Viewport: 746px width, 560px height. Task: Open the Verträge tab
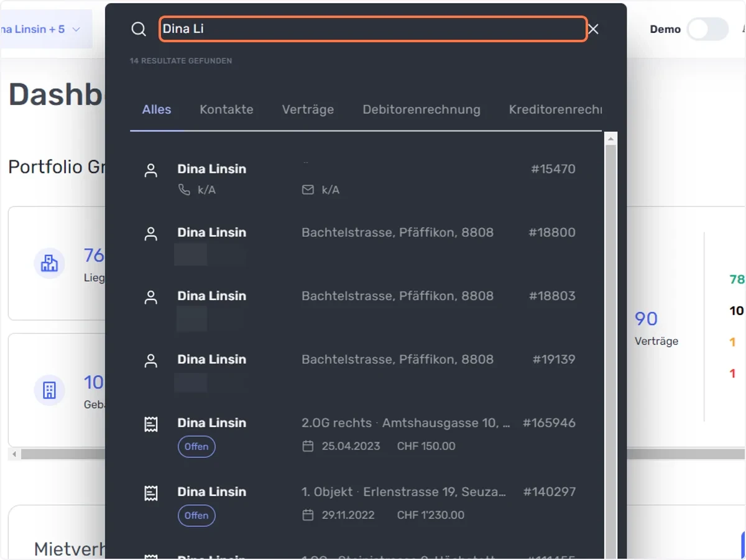(308, 109)
